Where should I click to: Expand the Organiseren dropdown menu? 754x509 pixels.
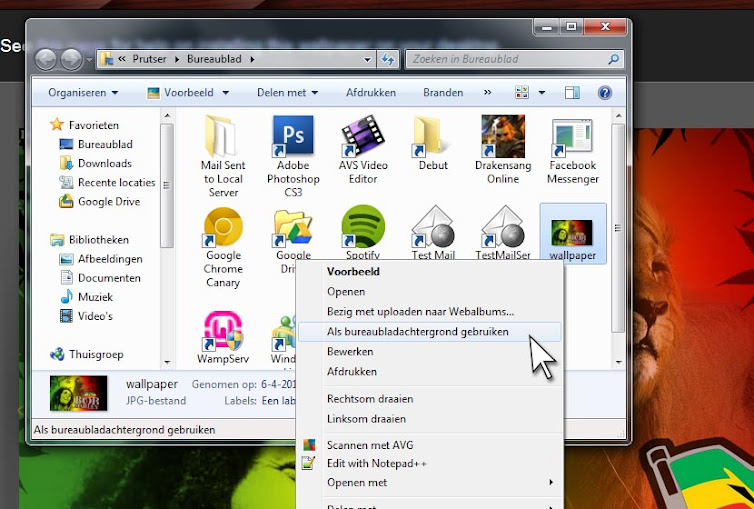tap(83, 92)
